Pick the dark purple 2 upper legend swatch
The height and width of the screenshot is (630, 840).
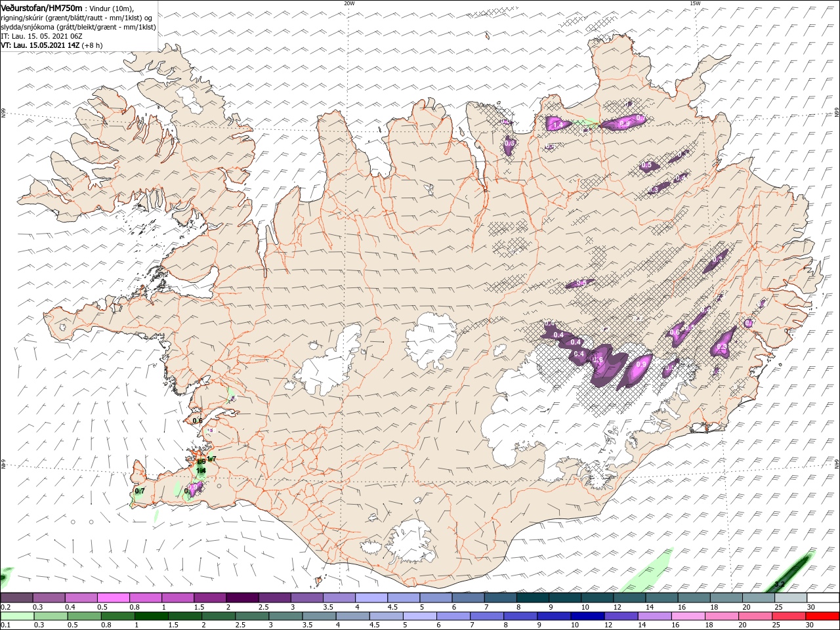[x=242, y=598]
